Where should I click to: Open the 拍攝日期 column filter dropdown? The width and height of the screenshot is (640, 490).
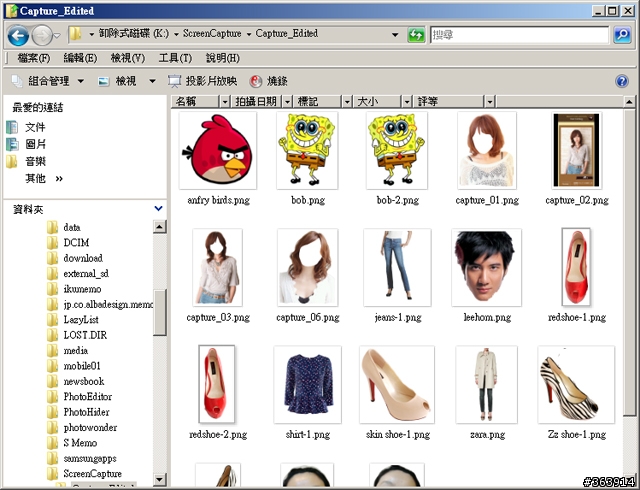point(288,101)
